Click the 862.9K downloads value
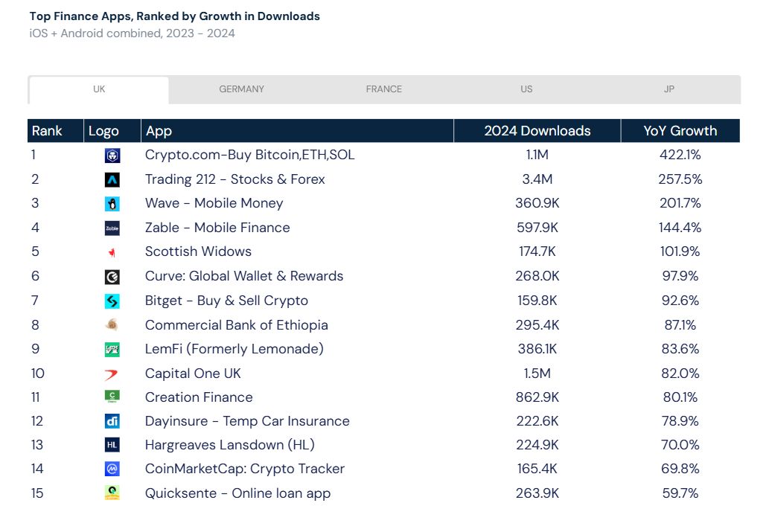The width and height of the screenshot is (769, 532). click(537, 397)
